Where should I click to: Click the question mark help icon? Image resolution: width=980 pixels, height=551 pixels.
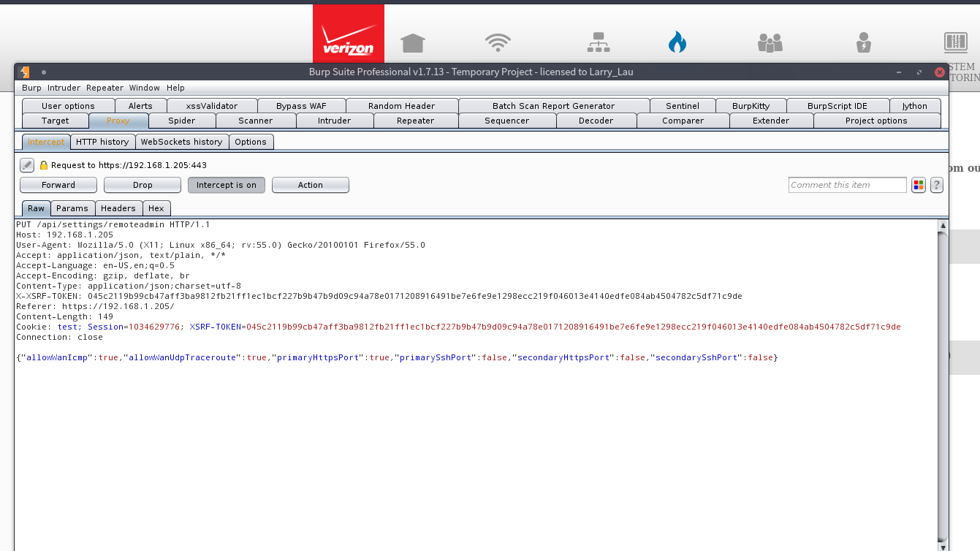[936, 185]
